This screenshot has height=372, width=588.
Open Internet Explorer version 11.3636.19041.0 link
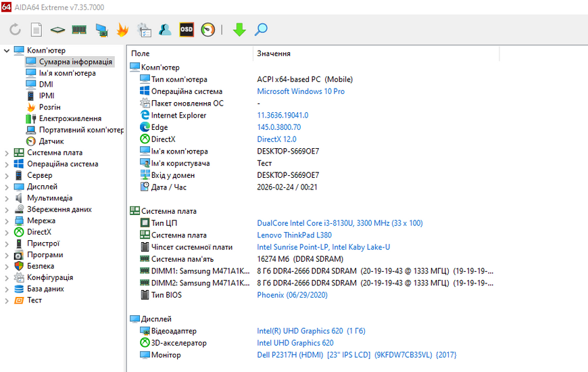click(283, 115)
